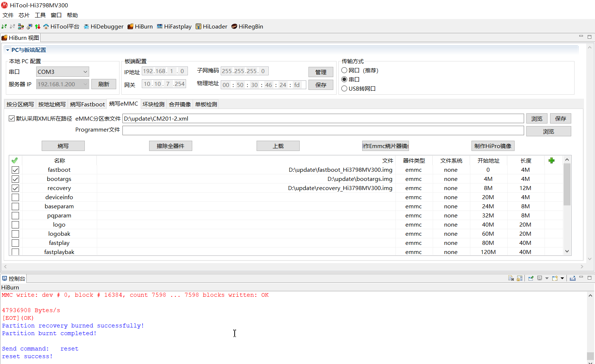This screenshot has height=364, width=595.
Task: Click the console scroll-up arrow
Action: click(590, 295)
